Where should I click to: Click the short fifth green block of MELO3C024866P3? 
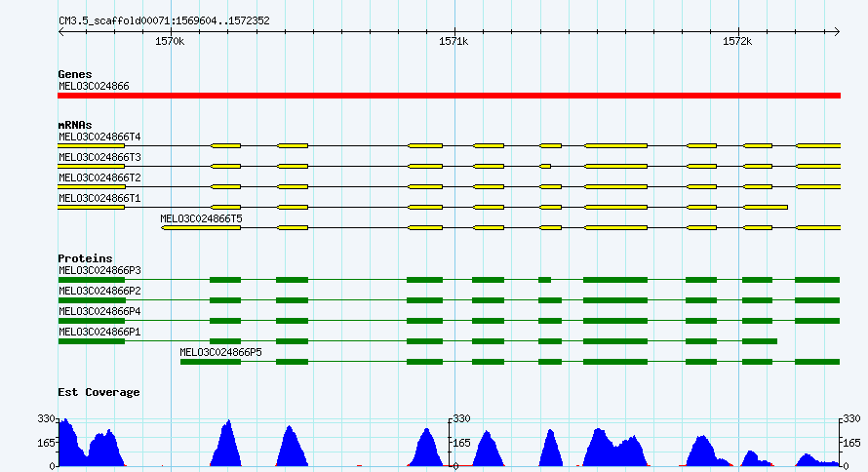click(x=545, y=280)
